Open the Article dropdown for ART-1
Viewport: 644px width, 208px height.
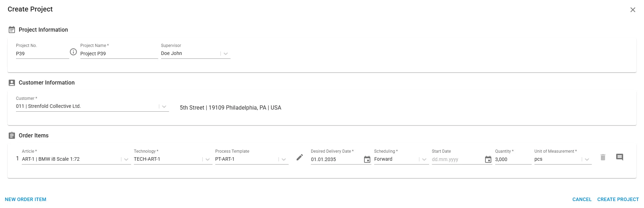pos(126,159)
